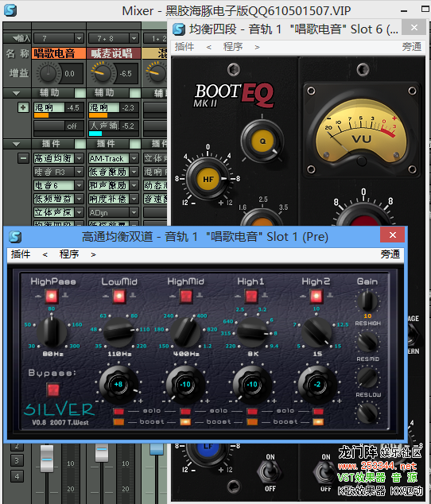Toggle the High1 band LED
The image size is (431, 504).
251,297
